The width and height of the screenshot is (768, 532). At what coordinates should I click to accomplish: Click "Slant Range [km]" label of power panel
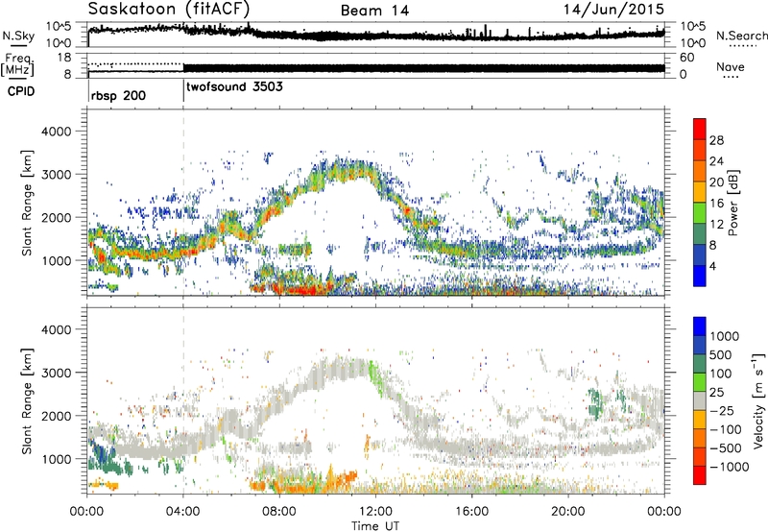pyautogui.click(x=27, y=203)
